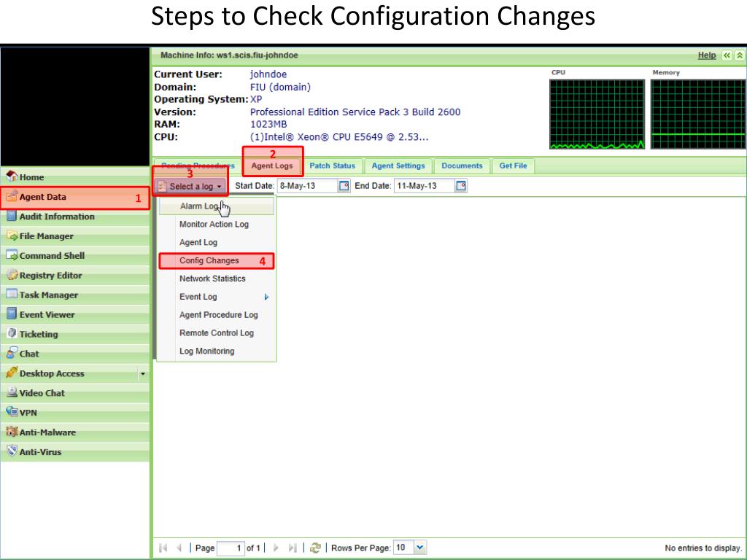Select Network Statistics log

[217, 279]
